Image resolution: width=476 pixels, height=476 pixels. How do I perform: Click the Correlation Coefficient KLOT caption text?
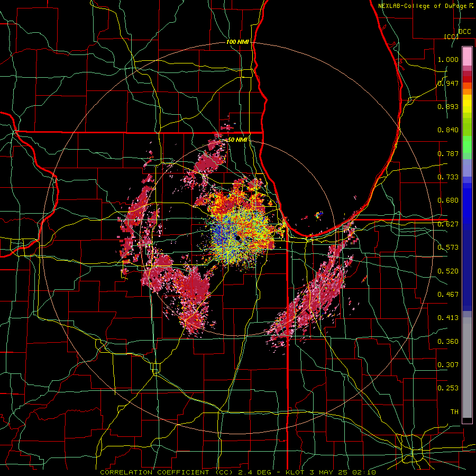click(238, 472)
